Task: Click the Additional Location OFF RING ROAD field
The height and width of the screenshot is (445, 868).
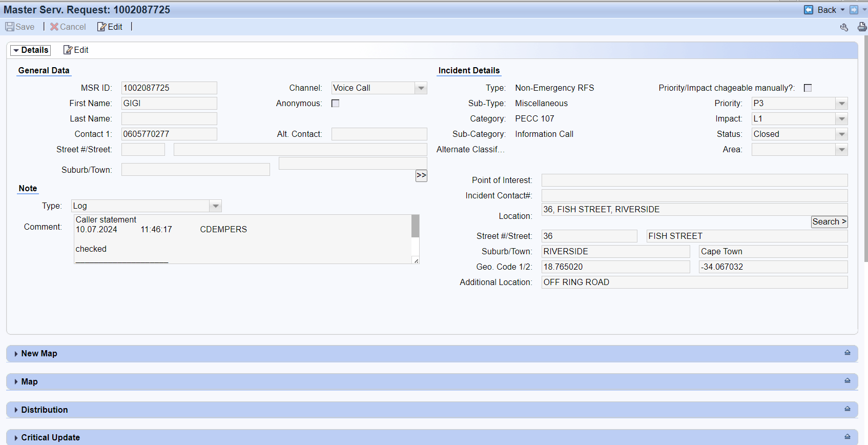Action: click(x=694, y=282)
